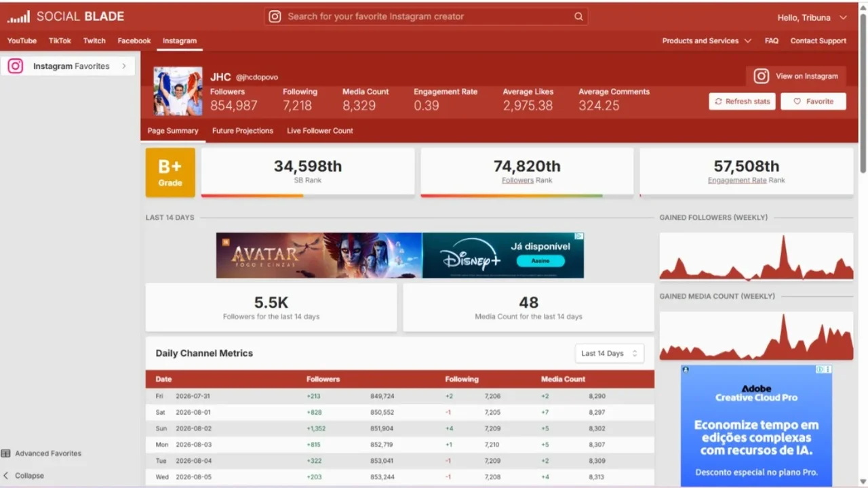
Task: Select the Instagram navigation tab
Action: pos(180,41)
